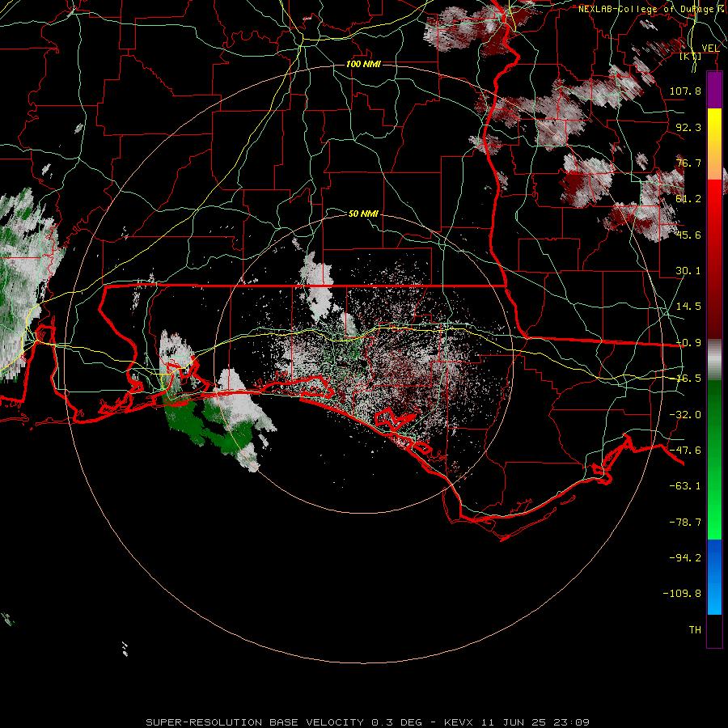Image resolution: width=728 pixels, height=728 pixels.
Task: Click the -63.1 velocity scale label
Action: tap(685, 486)
